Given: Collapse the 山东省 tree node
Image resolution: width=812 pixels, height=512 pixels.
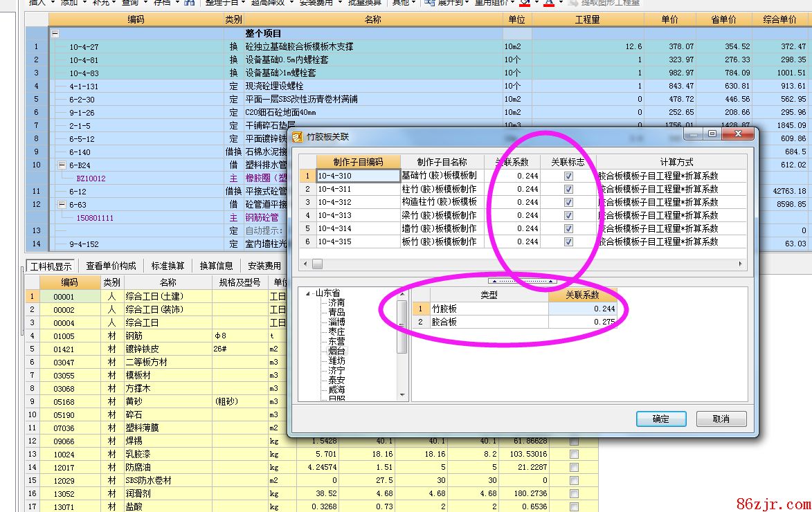Looking at the screenshot, I should [x=307, y=293].
